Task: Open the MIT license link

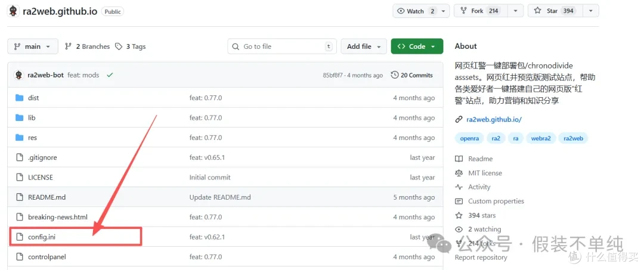Action: [485, 173]
